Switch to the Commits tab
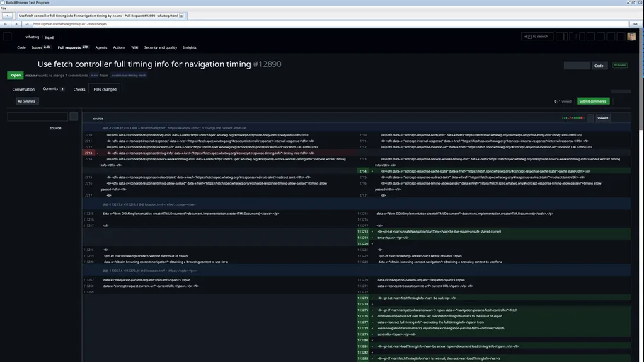 tap(53, 88)
